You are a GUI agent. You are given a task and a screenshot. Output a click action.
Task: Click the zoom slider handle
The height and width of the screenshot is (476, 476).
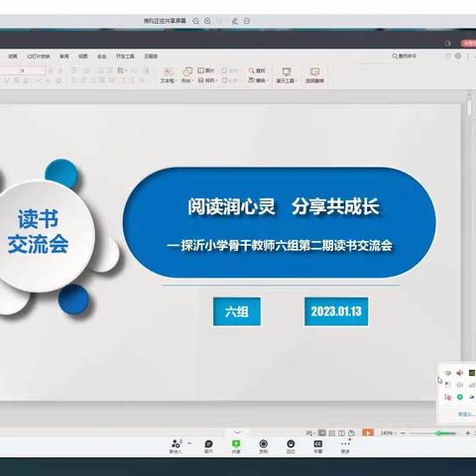point(439,432)
